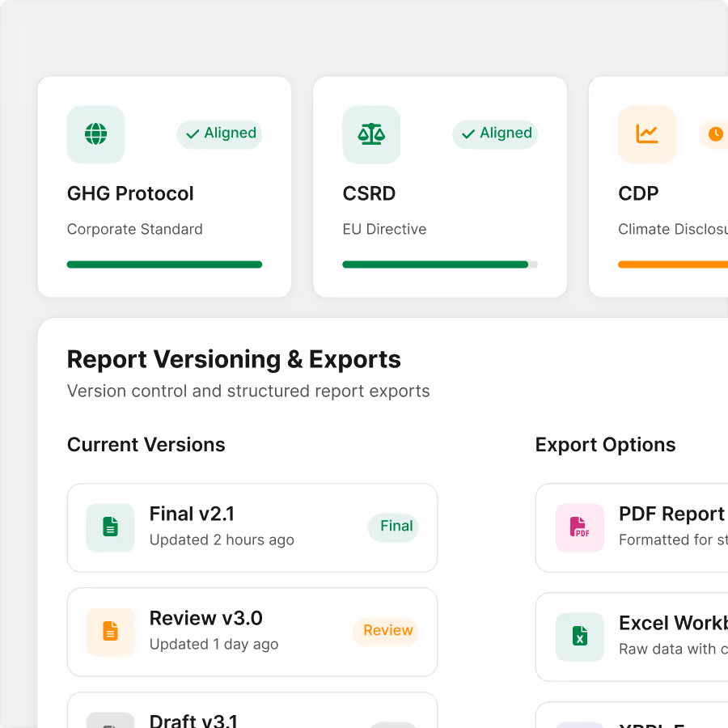Click the pink PDF file icon

(579, 527)
